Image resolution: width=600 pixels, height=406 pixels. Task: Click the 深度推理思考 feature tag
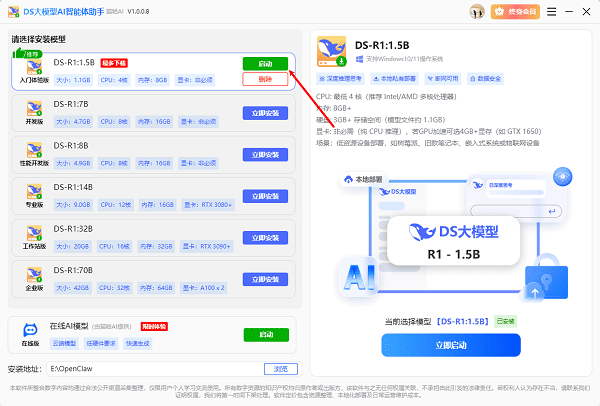[x=340, y=79]
